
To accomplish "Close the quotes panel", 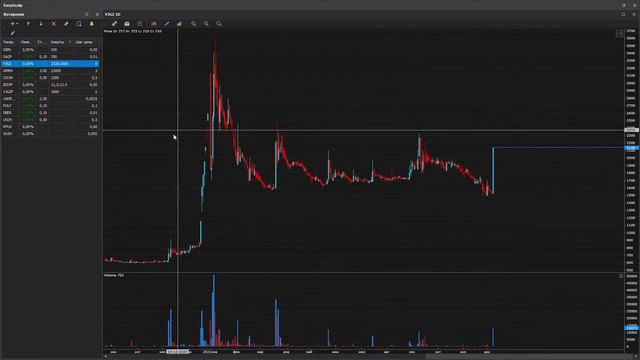I will coord(97,14).
